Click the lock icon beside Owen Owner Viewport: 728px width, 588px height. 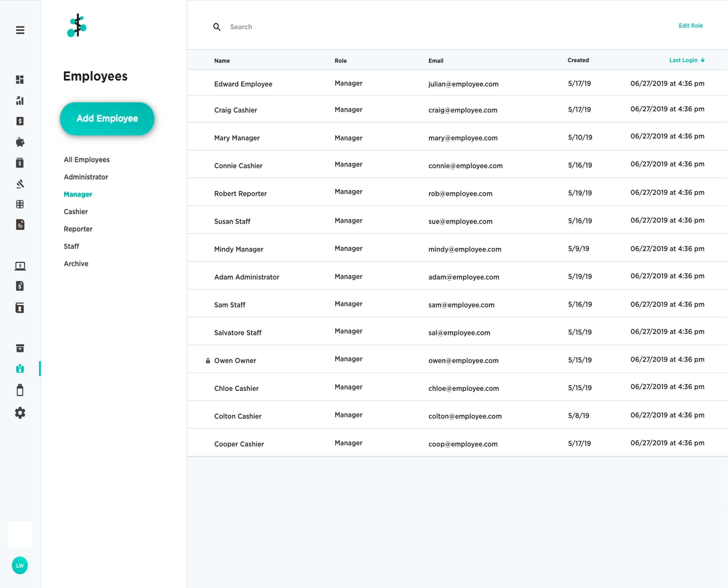[x=208, y=361]
